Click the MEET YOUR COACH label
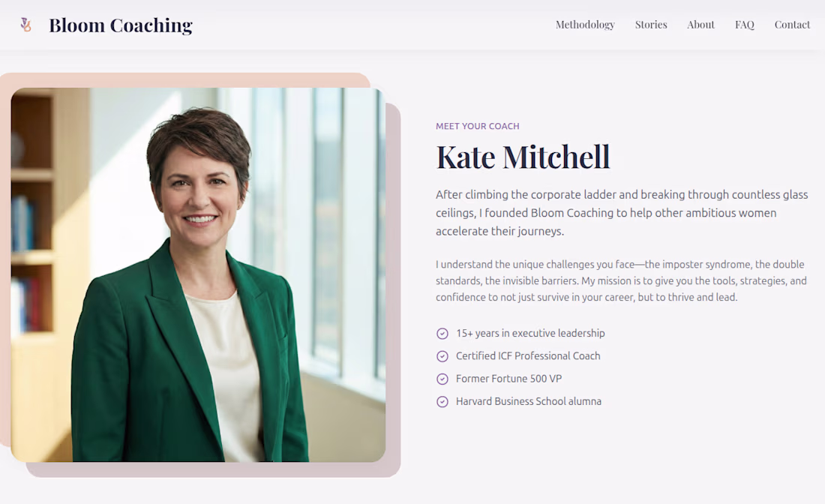The width and height of the screenshot is (825, 504). click(478, 126)
